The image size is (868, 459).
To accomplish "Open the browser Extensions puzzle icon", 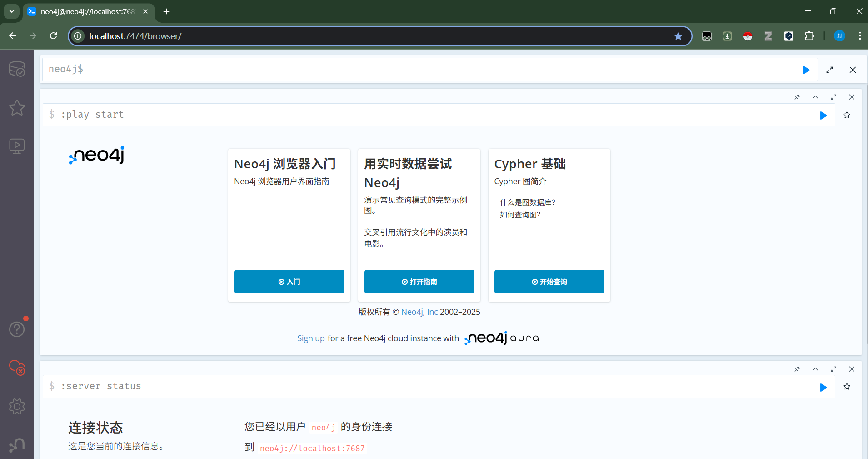I will [809, 36].
